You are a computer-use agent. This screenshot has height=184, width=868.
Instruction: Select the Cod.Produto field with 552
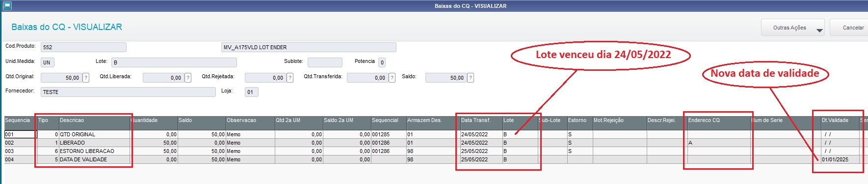tap(83, 47)
